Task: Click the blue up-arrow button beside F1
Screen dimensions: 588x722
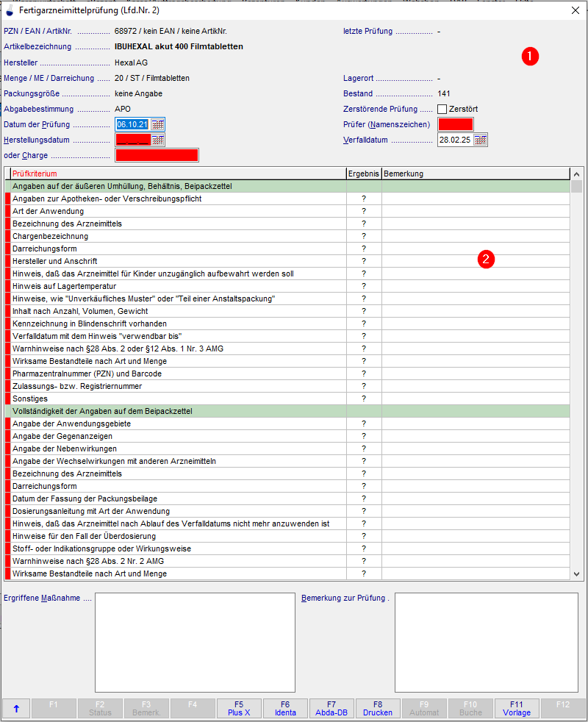Action: click(16, 708)
